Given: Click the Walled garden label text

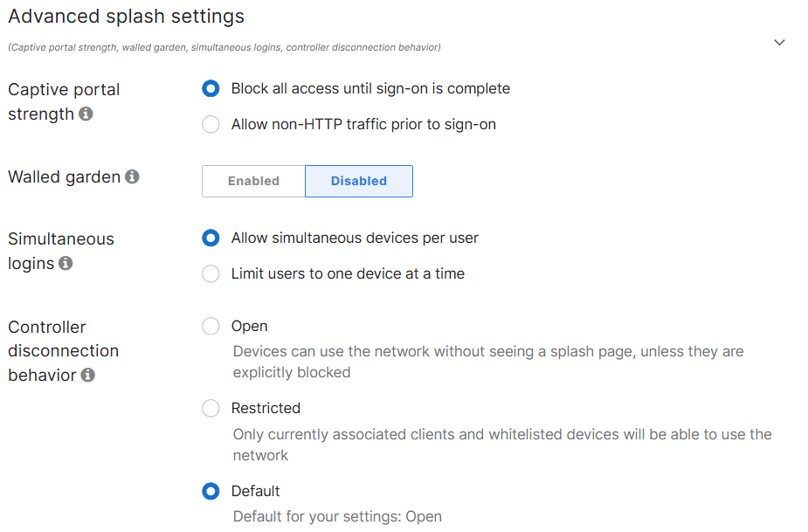Looking at the screenshot, I should 65,176.
